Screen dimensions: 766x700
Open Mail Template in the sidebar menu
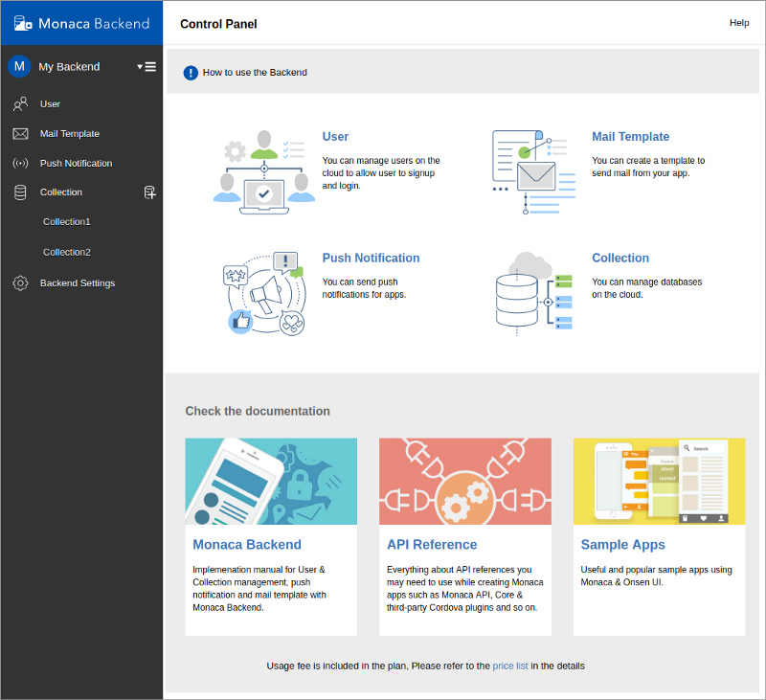69,134
